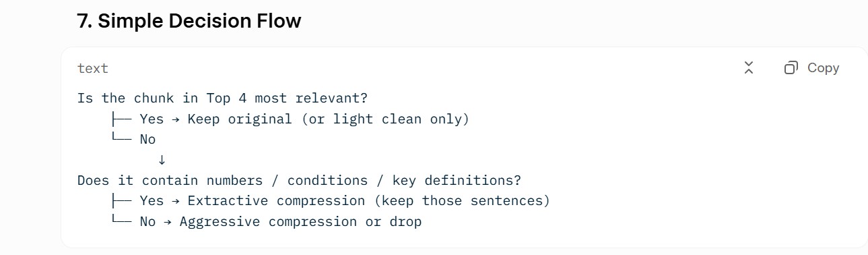Click the first 'Yes' branch connector symbol
Viewport: 868px width, 255px height.
pyautogui.click(x=121, y=119)
